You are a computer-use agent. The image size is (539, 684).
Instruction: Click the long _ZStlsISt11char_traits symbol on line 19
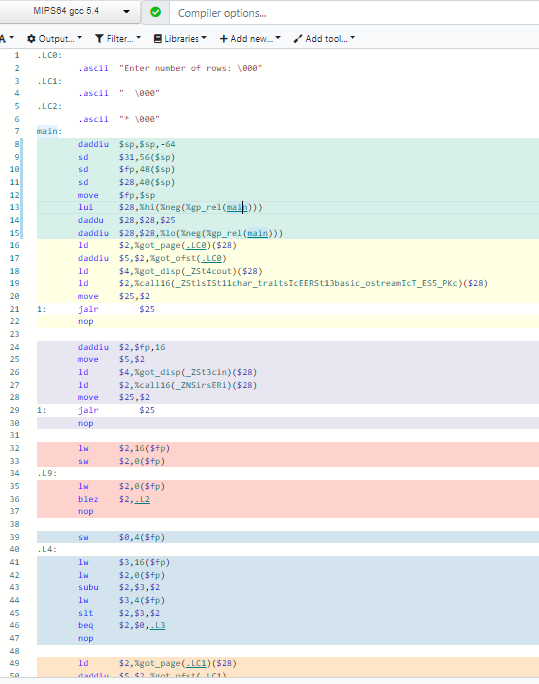click(x=317, y=283)
